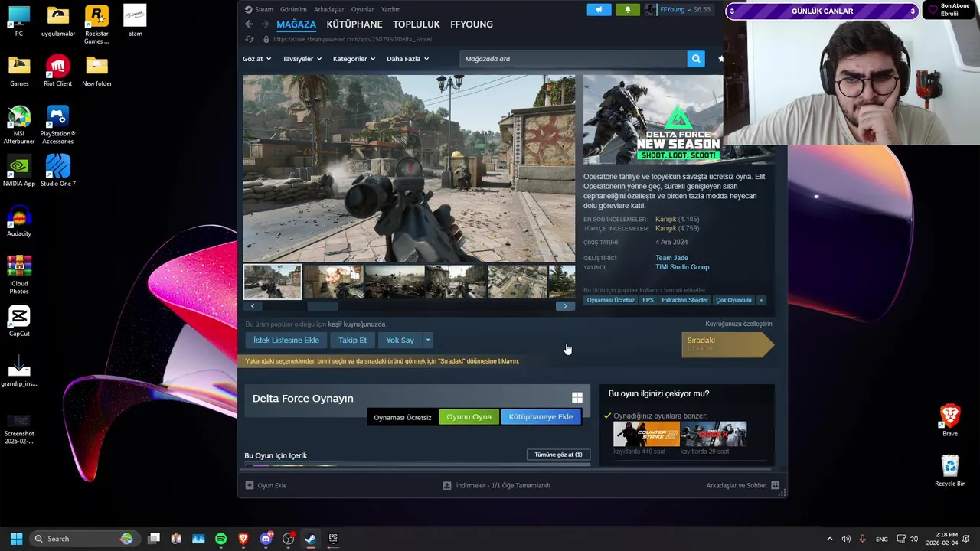Click the Epic Games icon in the taskbar
Viewport: 980px width, 551px height.
[332, 539]
